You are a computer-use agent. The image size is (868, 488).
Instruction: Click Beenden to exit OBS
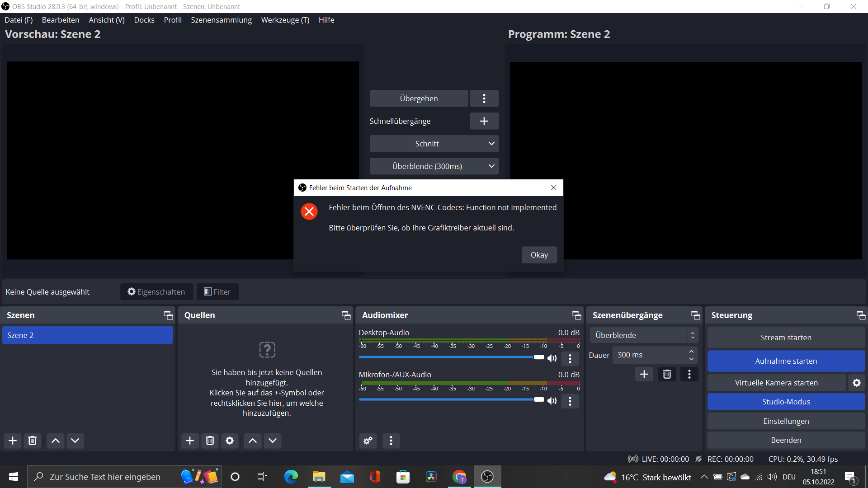(x=786, y=440)
